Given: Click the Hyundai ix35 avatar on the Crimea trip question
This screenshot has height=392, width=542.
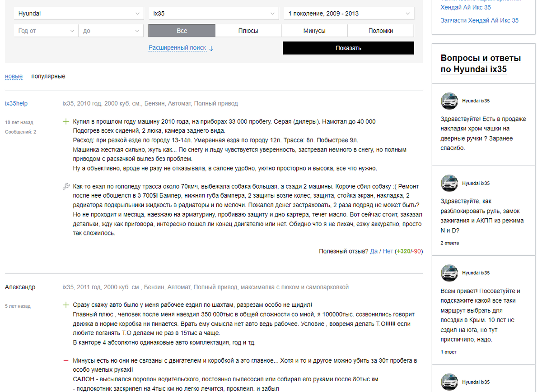Looking at the screenshot, I should pyautogui.click(x=449, y=273).
